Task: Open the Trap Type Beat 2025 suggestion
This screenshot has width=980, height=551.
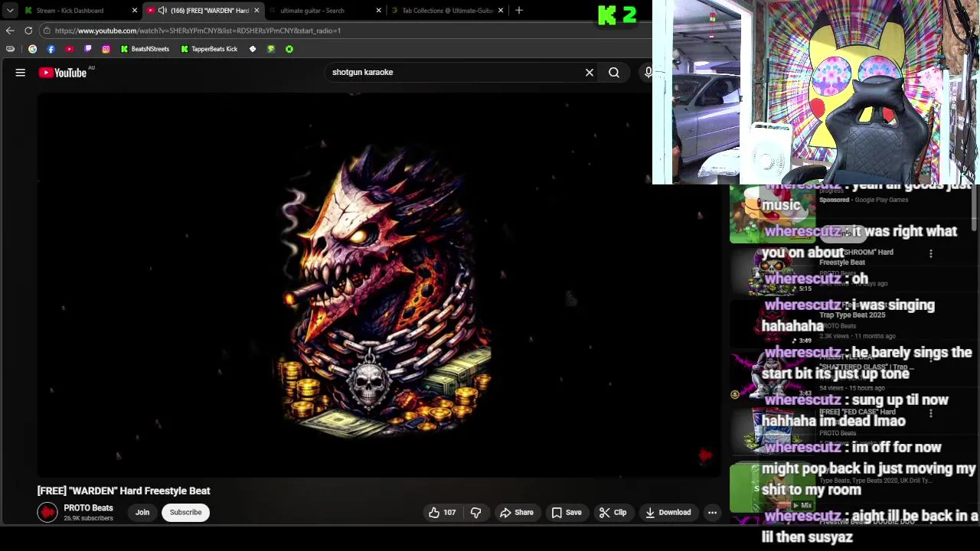Action: pyautogui.click(x=852, y=315)
